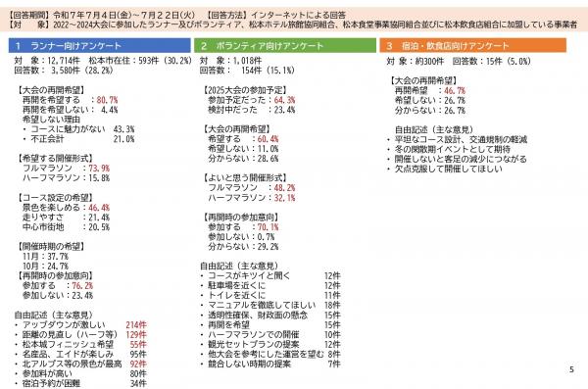Click 名産品、エイドが楽しみ 95件 row

pyautogui.click(x=80, y=354)
